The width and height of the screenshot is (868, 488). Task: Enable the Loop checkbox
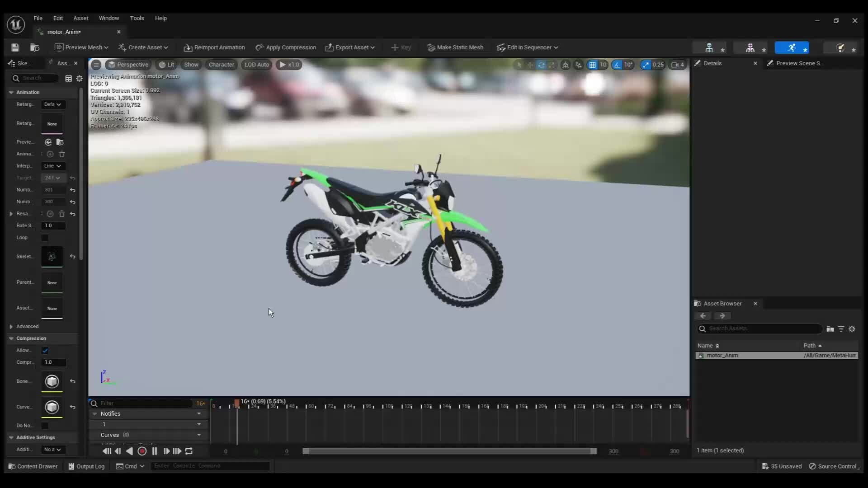click(45, 238)
